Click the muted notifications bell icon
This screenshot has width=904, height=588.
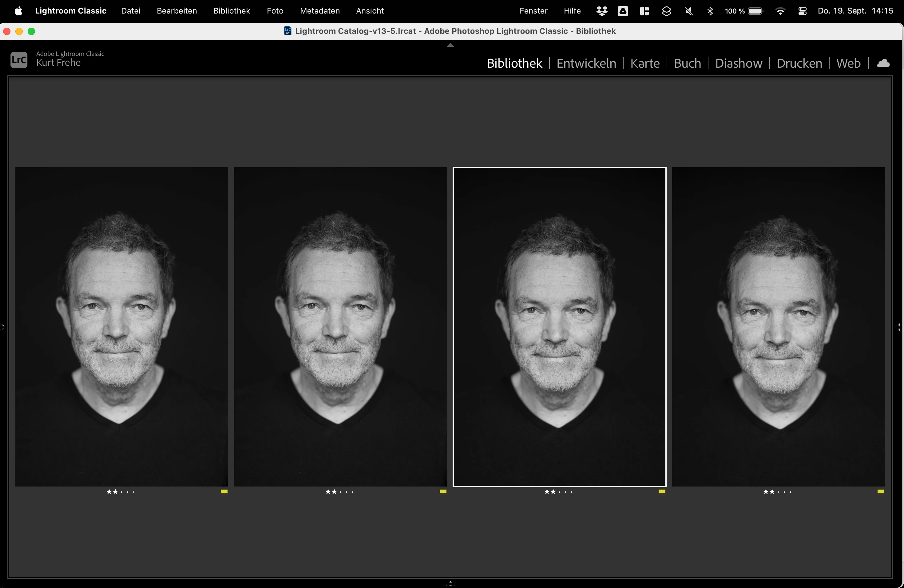(x=689, y=11)
